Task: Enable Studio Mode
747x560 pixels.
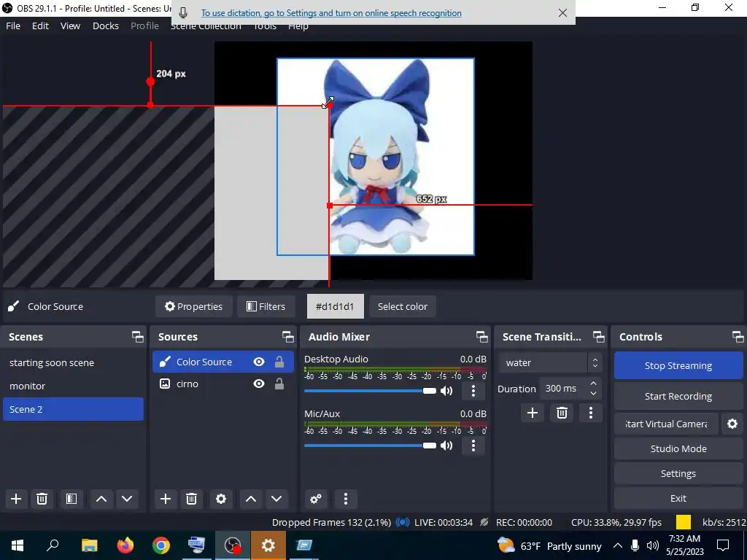Action: point(678,448)
